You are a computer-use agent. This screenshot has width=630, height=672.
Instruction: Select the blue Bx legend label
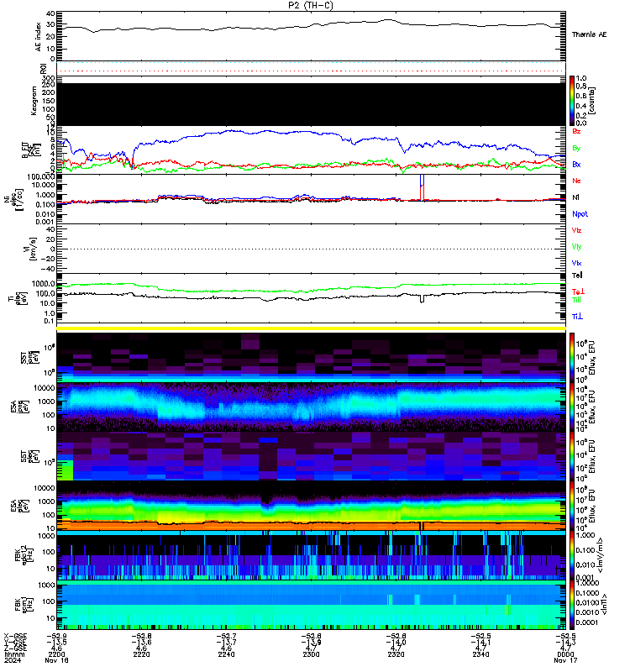pyautogui.click(x=576, y=165)
